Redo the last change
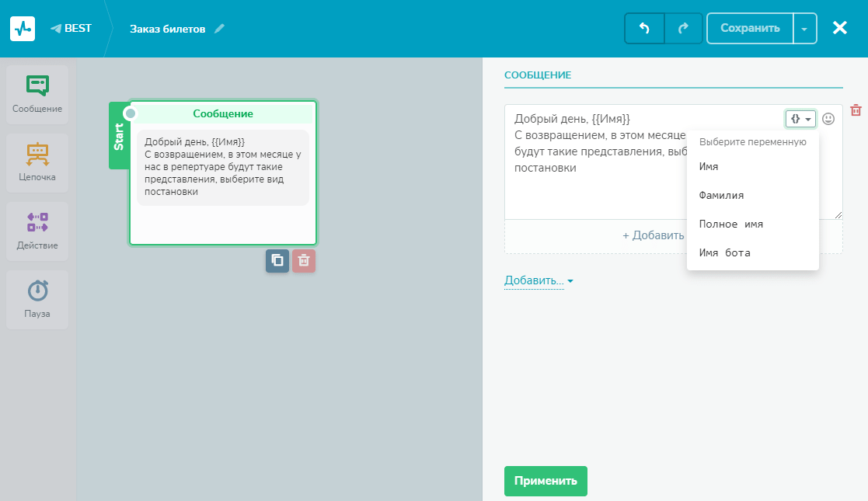Image resolution: width=868 pixels, height=501 pixels. coord(683,28)
